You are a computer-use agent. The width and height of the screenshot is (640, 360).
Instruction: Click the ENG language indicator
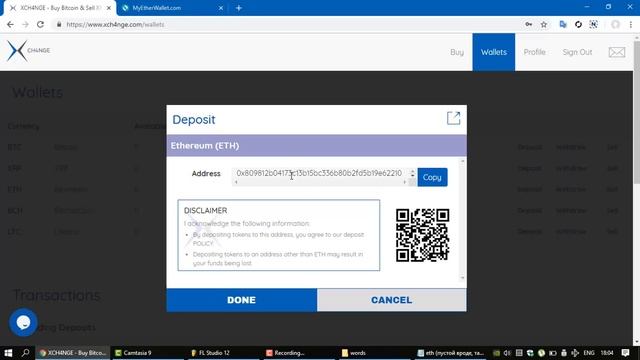point(589,353)
